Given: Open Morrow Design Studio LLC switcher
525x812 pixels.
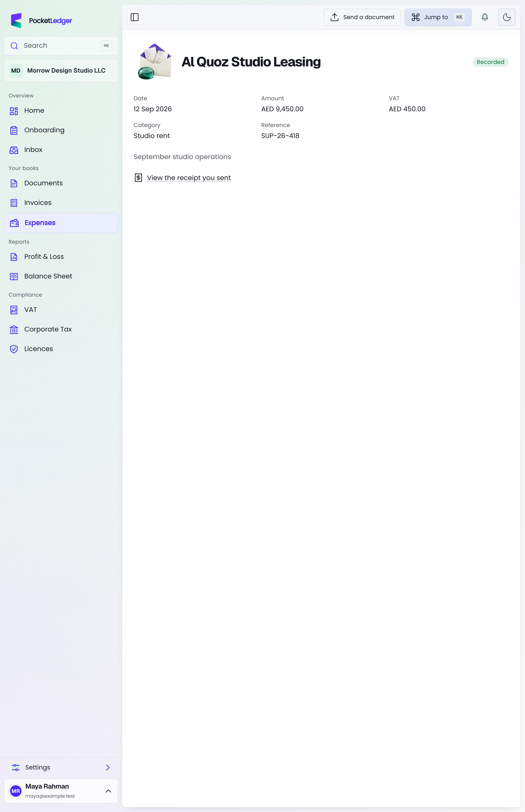Looking at the screenshot, I should point(61,71).
